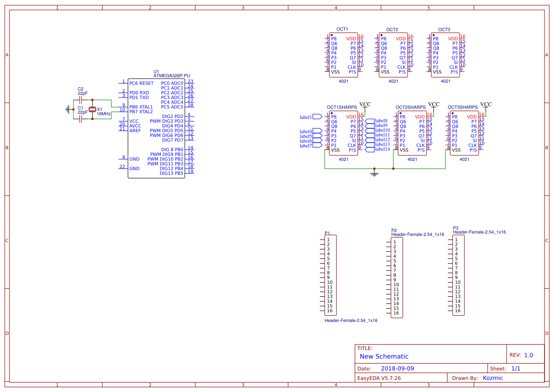The width and height of the screenshot is (554, 392).
Task: Select the "PC6 RESET" pin label
Action: (x=141, y=83)
